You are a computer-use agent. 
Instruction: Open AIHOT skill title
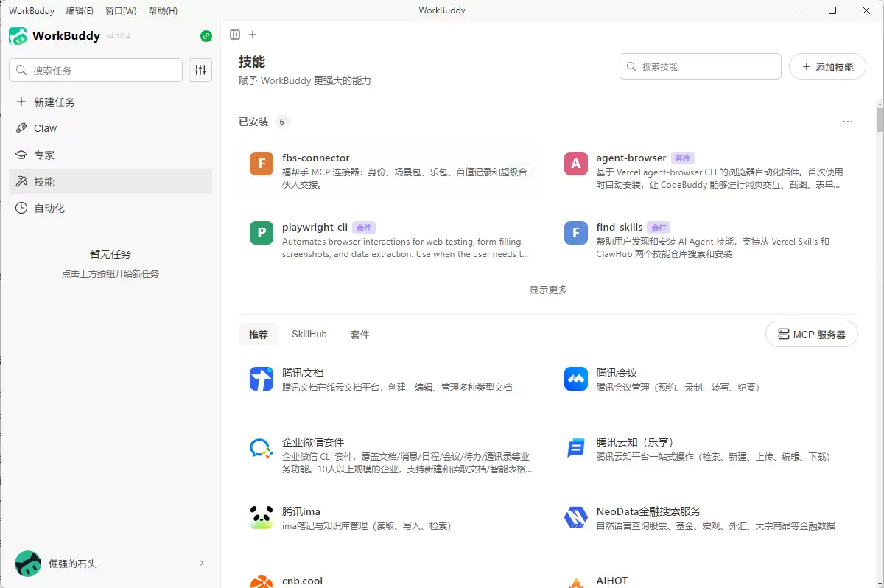[612, 581]
